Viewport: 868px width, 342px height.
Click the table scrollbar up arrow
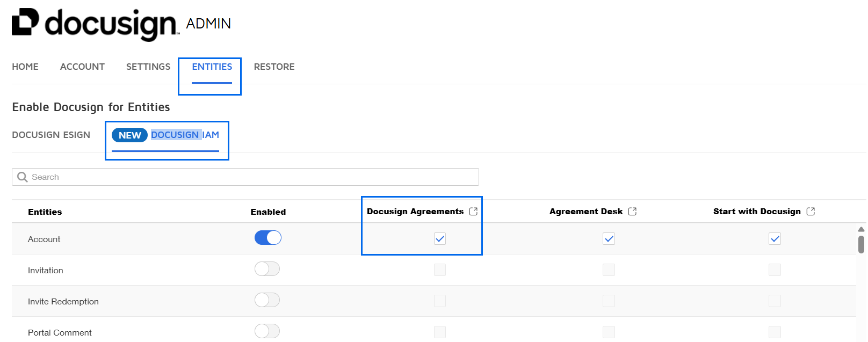(862, 229)
